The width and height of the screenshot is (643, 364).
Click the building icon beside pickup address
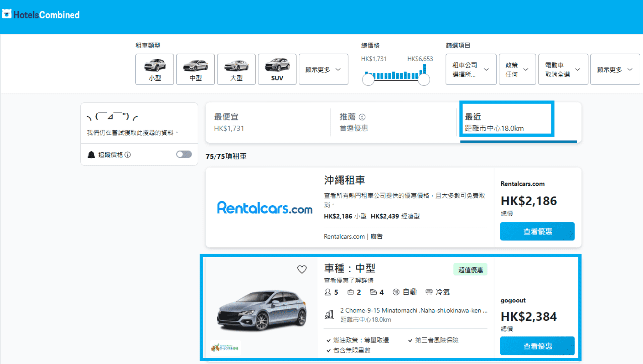329,314
